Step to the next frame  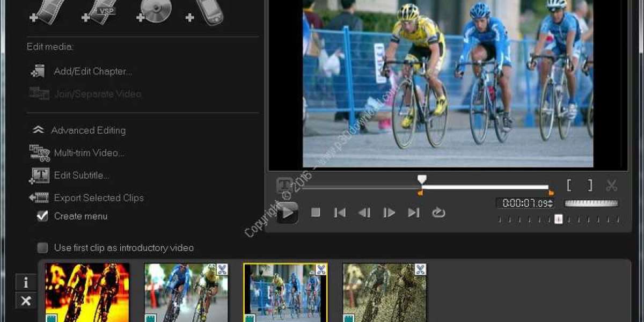(389, 213)
